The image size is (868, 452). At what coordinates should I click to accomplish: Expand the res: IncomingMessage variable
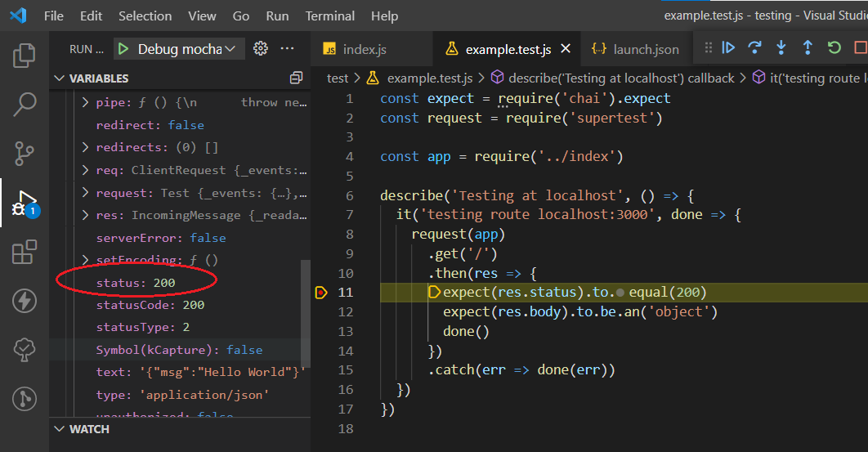click(86, 215)
